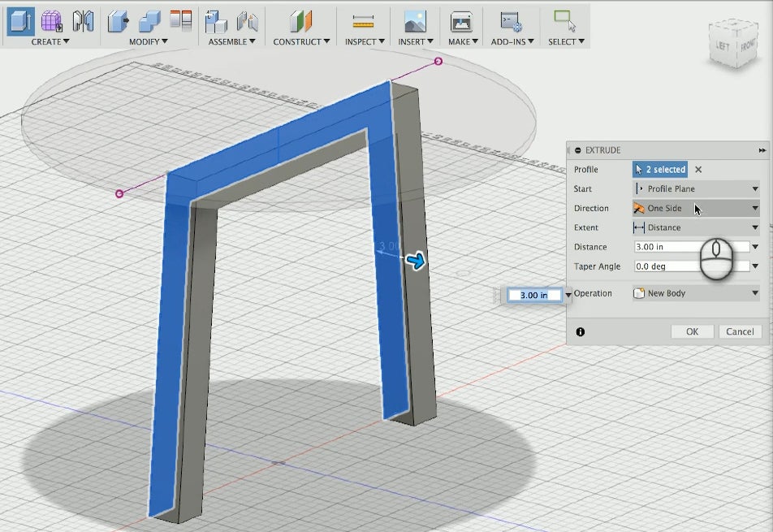Click the FRONT face of the view cube
This screenshot has height=532, width=773.
pos(747,45)
